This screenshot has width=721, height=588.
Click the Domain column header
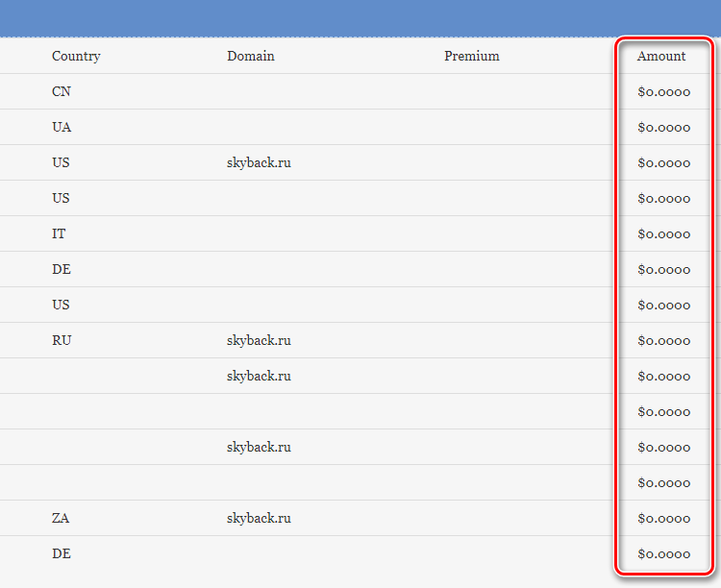(251, 56)
